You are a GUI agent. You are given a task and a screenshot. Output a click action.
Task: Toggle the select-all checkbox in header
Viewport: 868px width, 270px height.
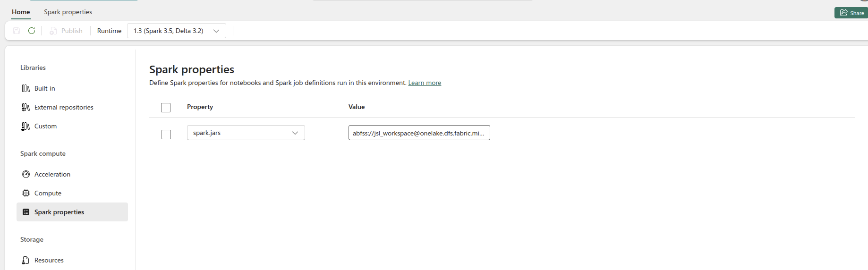tap(166, 108)
